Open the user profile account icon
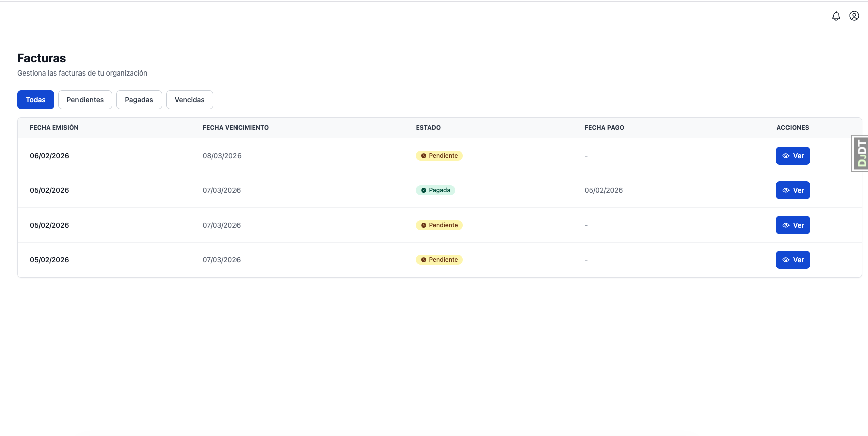The image size is (868, 436). (x=854, y=16)
